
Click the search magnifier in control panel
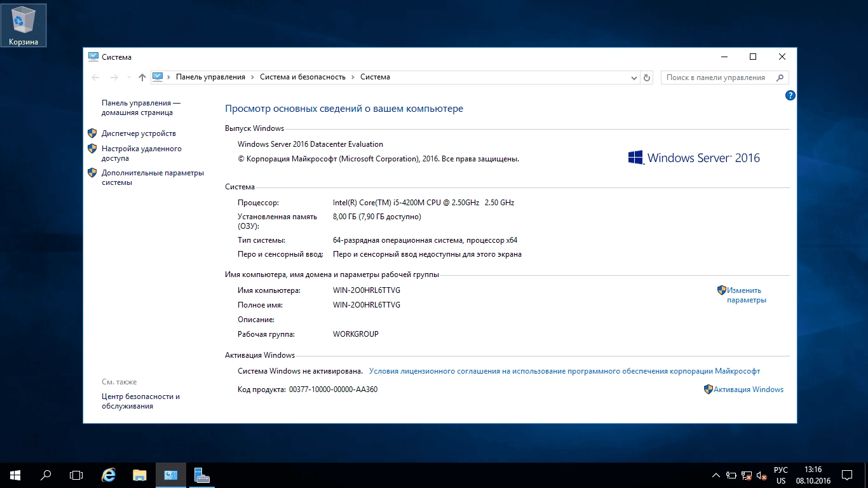click(780, 78)
